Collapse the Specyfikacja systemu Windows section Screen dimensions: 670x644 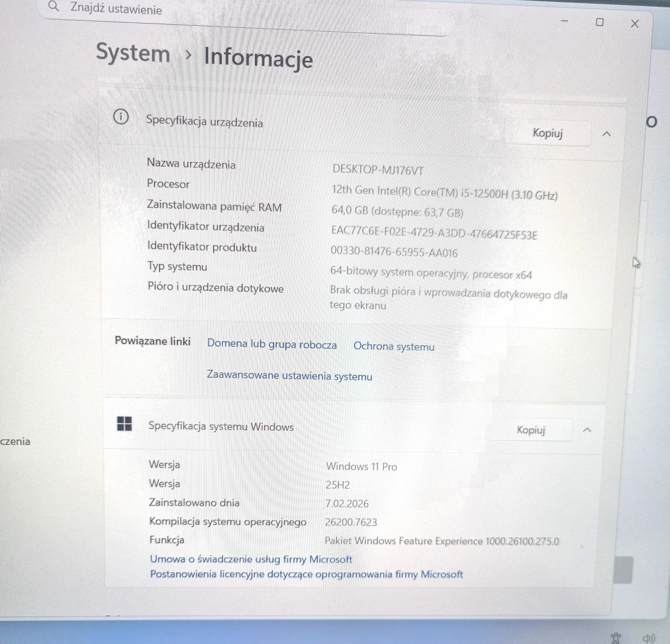click(587, 430)
